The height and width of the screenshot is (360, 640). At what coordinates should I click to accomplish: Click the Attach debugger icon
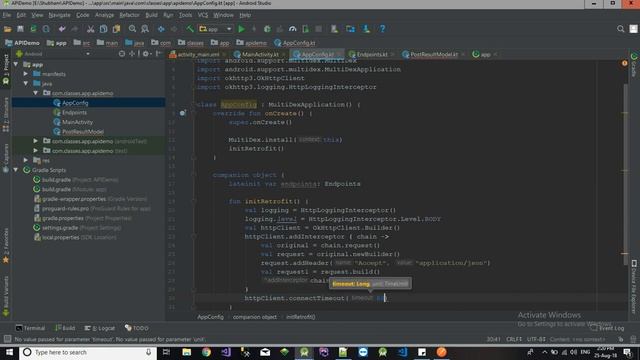click(x=306, y=29)
